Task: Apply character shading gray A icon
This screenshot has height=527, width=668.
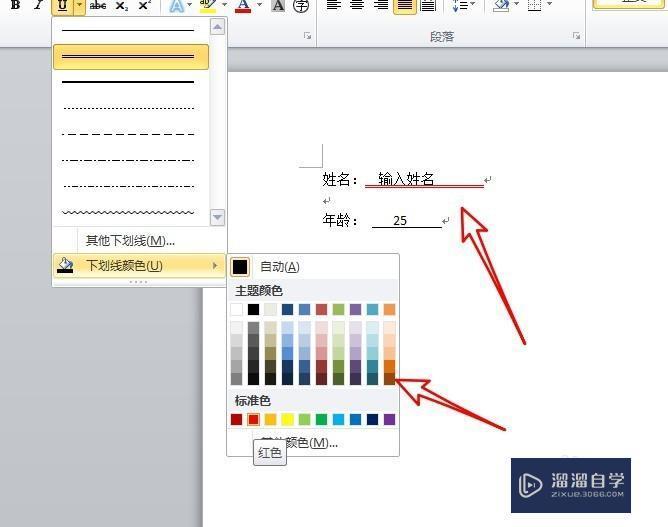Action: (278, 6)
